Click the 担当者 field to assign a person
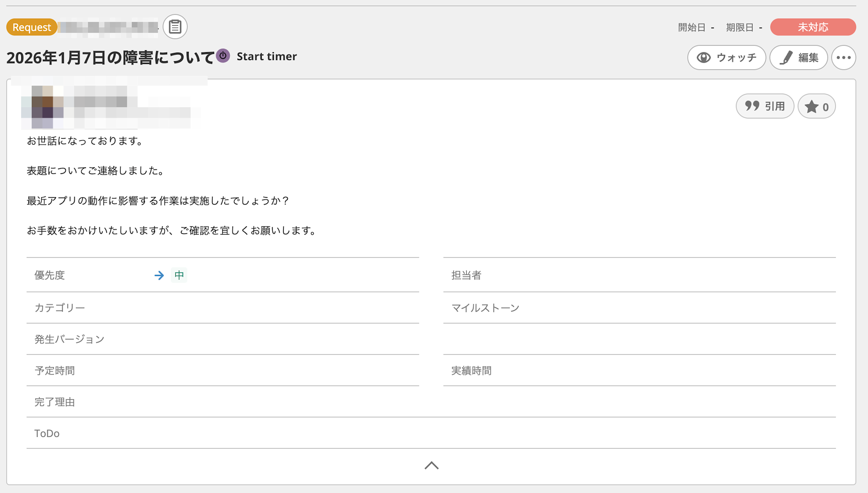The height and width of the screenshot is (493, 868). [467, 275]
